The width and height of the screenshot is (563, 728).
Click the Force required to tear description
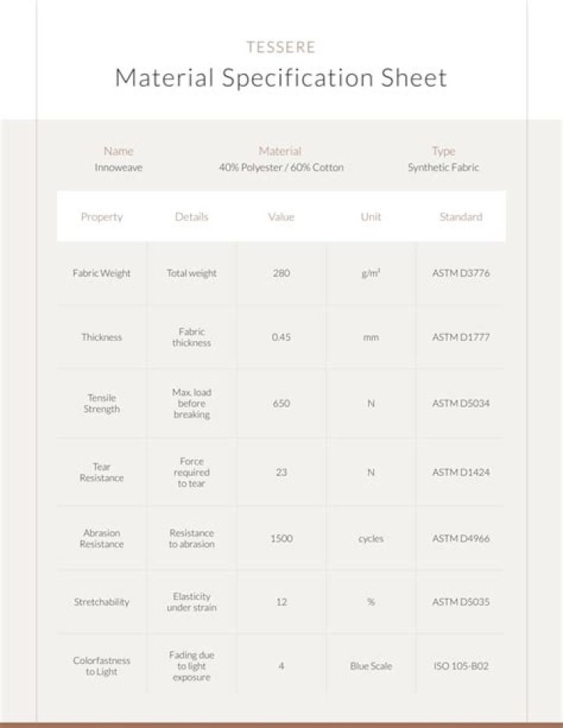coord(192,472)
